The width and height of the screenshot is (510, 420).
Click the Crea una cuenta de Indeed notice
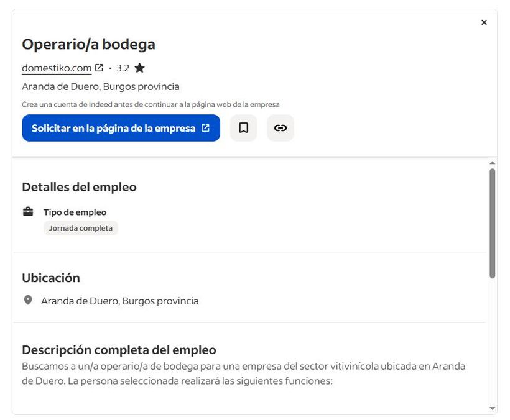coord(151,104)
